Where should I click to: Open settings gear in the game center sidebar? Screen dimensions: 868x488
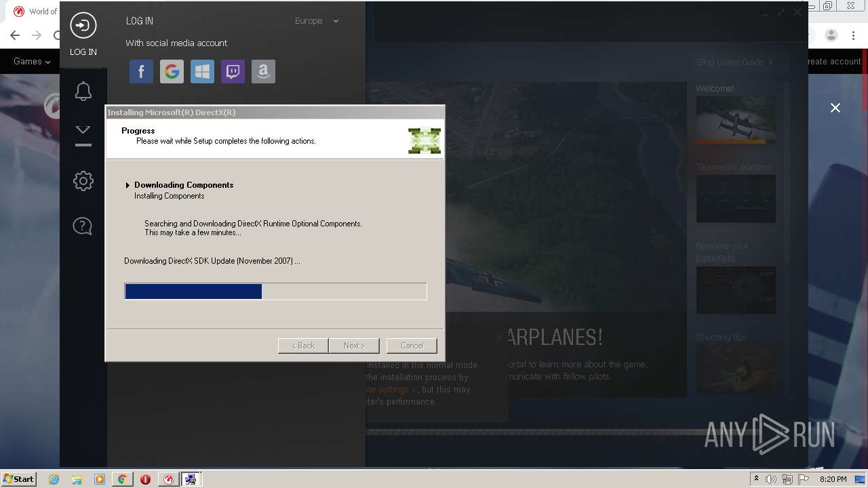(83, 180)
